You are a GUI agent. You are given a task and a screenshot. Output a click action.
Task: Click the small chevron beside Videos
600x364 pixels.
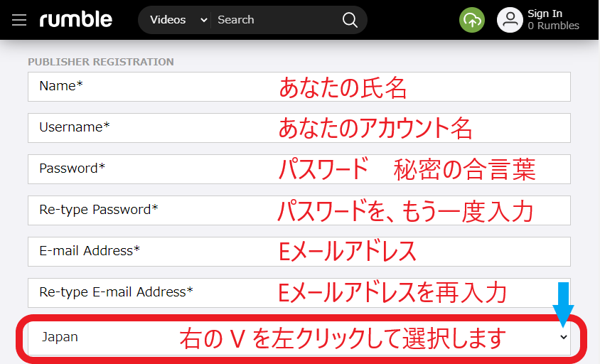pos(204,20)
